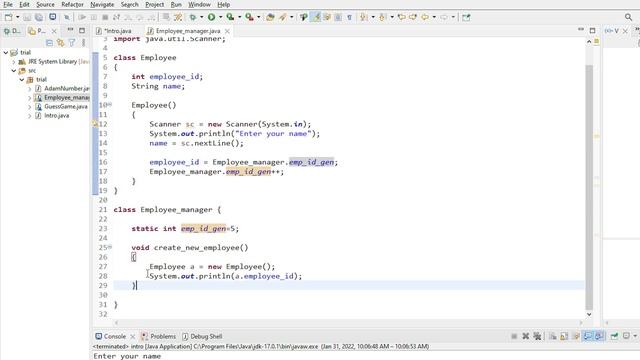640x360 pixels.
Task: Click the Debug bug icon
Action: (x=193, y=17)
